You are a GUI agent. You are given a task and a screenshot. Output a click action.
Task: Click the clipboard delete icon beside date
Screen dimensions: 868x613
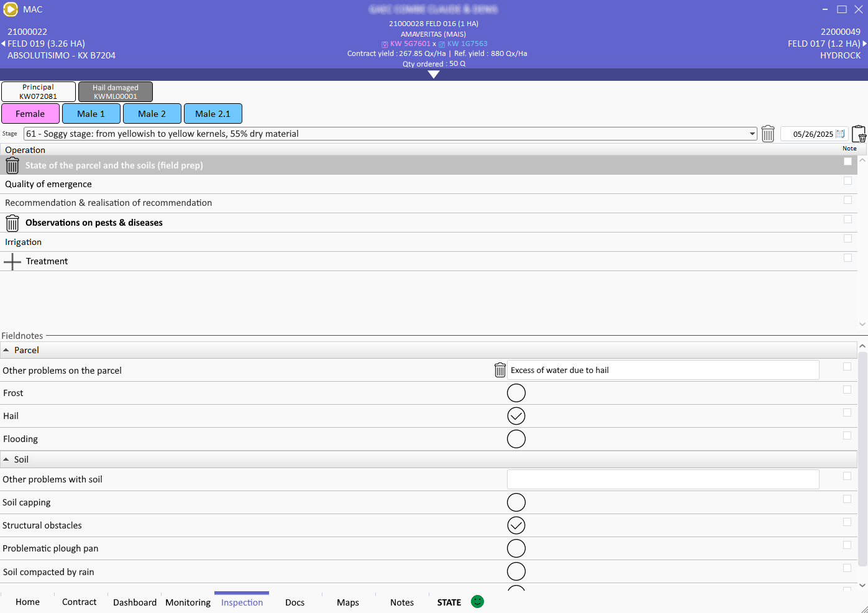[x=859, y=134]
